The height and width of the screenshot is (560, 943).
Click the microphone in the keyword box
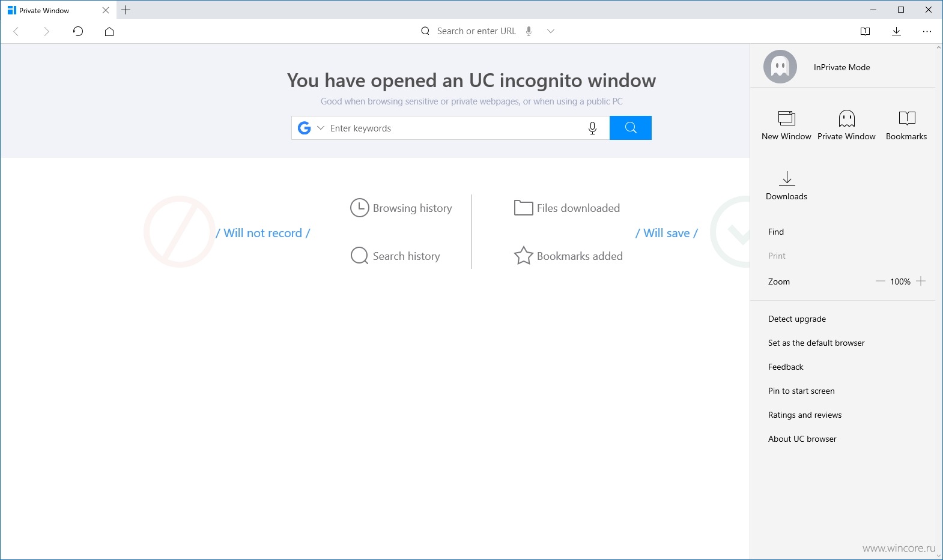(x=592, y=128)
